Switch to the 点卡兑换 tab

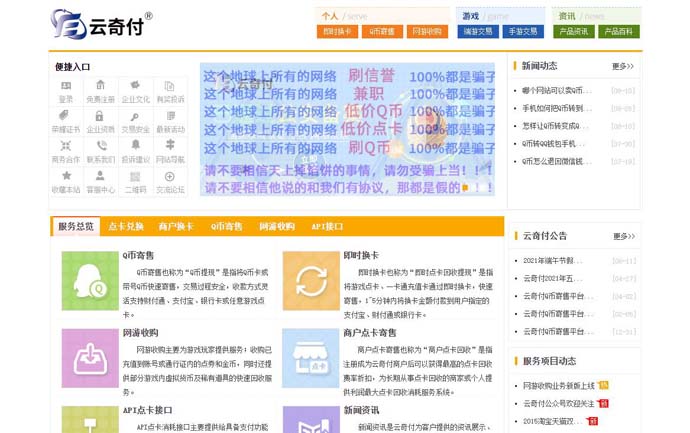tap(126, 227)
